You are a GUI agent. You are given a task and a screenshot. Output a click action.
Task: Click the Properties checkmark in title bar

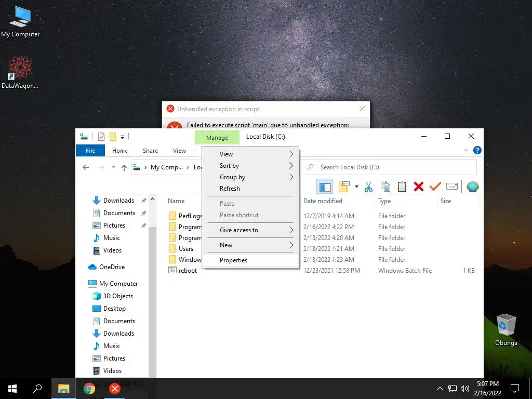tap(101, 137)
